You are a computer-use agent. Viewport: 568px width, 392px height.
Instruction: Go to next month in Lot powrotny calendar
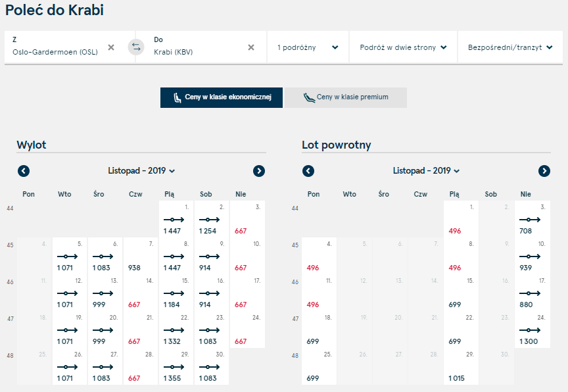[544, 171]
